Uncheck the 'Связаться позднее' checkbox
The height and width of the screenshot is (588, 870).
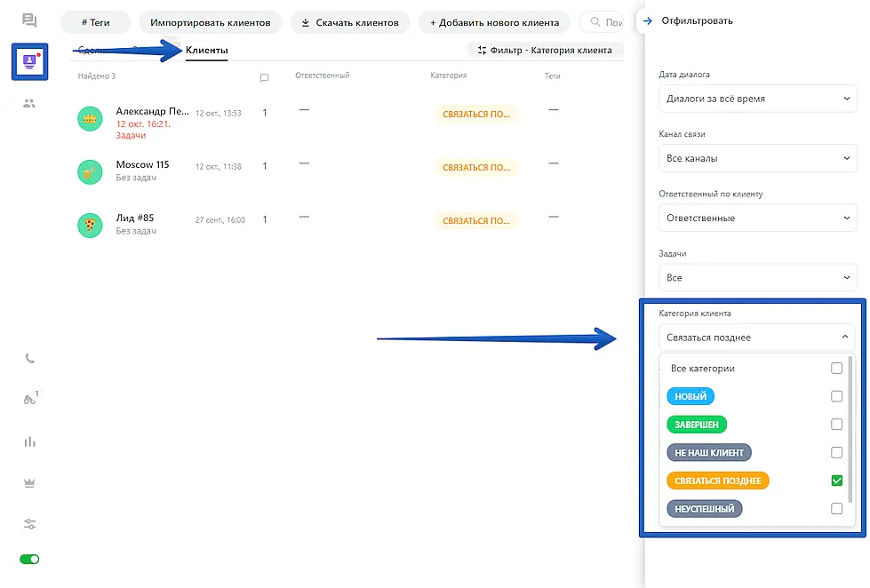836,481
